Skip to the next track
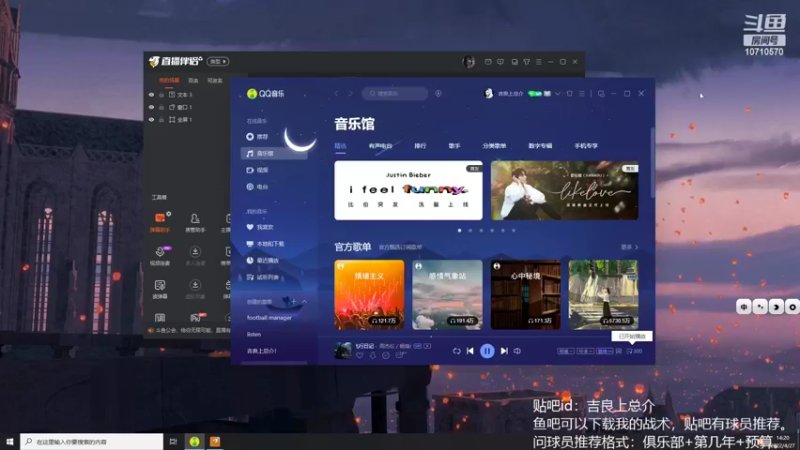Image resolution: width=800 pixels, height=450 pixels. pos(504,351)
